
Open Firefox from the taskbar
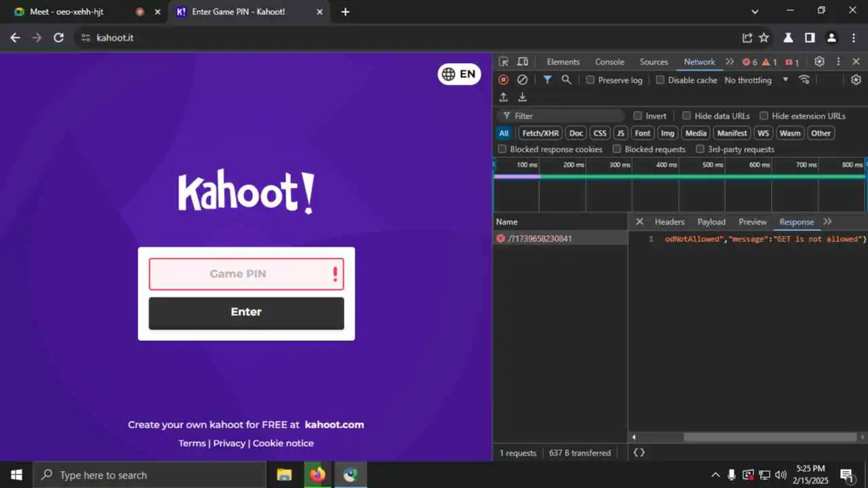(x=317, y=474)
